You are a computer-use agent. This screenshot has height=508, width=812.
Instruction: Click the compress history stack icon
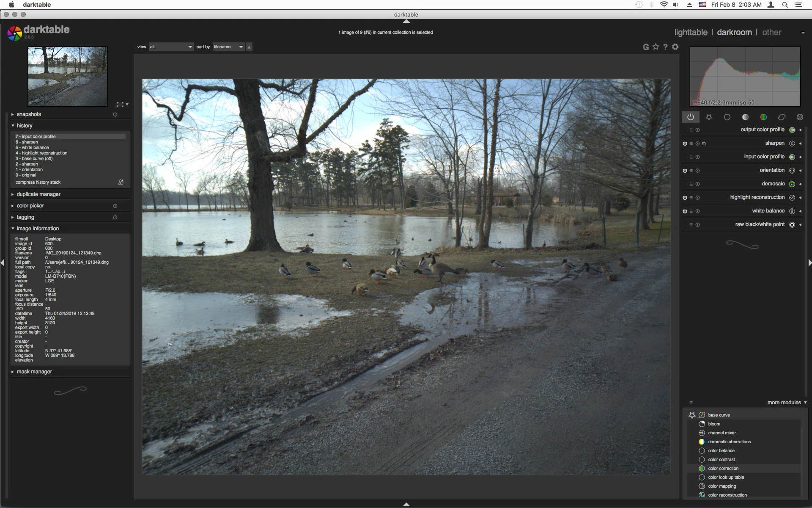click(121, 182)
